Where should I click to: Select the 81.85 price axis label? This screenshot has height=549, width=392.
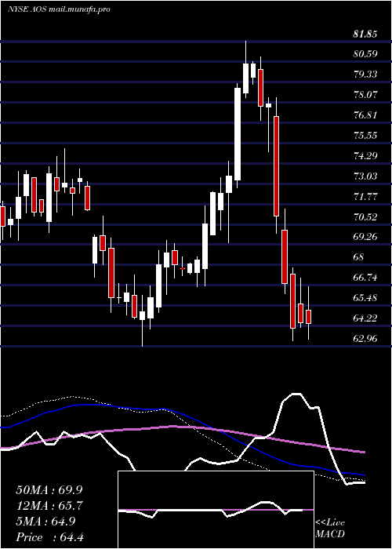pos(365,35)
